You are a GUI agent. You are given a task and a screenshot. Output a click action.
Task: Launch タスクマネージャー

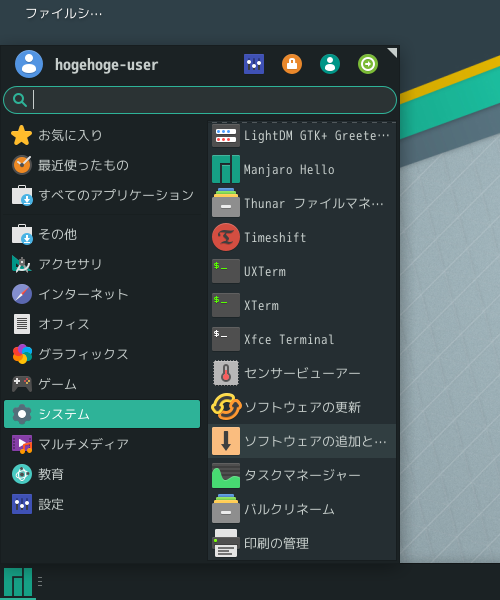(x=302, y=475)
